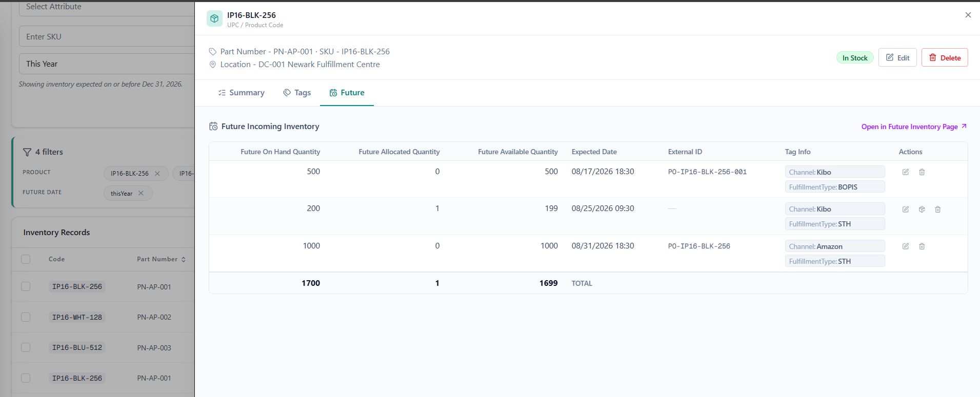
Task: Click external ID PO-IP16-BLK-256 in 08/31 row
Action: point(699,246)
